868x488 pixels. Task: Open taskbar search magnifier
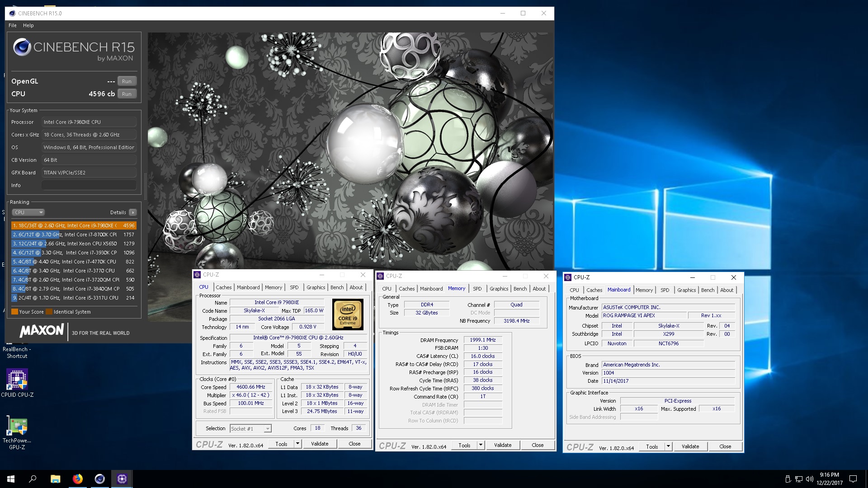(33, 479)
